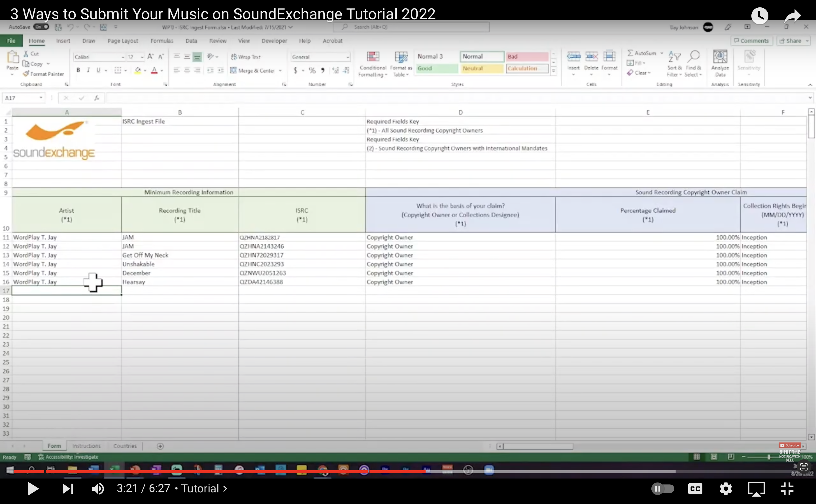
Task: Click the Comments button
Action: coord(751,41)
